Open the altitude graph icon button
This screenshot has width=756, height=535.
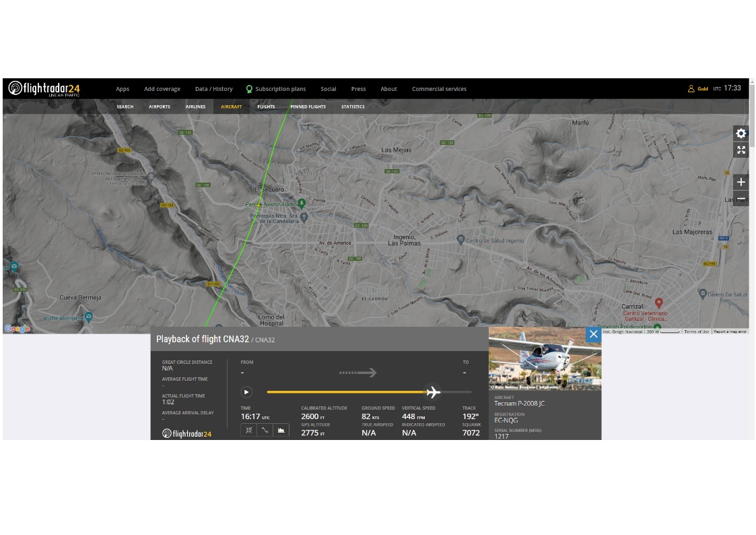click(281, 430)
